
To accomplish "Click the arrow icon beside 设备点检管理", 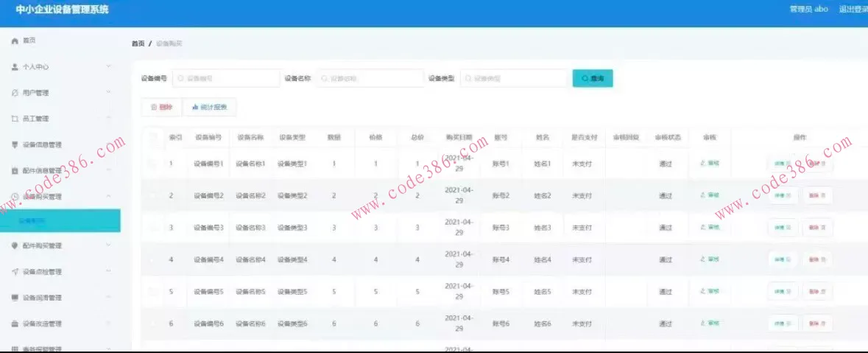I will click(15, 271).
